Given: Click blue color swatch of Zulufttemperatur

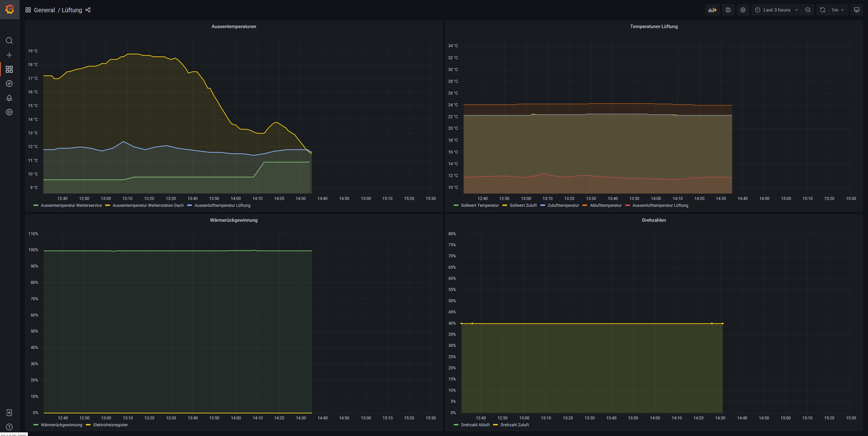Looking at the screenshot, I should (543, 205).
